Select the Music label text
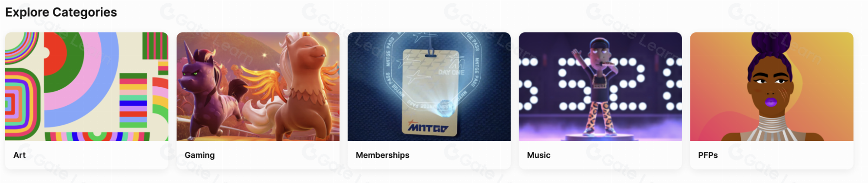Screen dimensions: 868x183 pyautogui.click(x=538, y=155)
